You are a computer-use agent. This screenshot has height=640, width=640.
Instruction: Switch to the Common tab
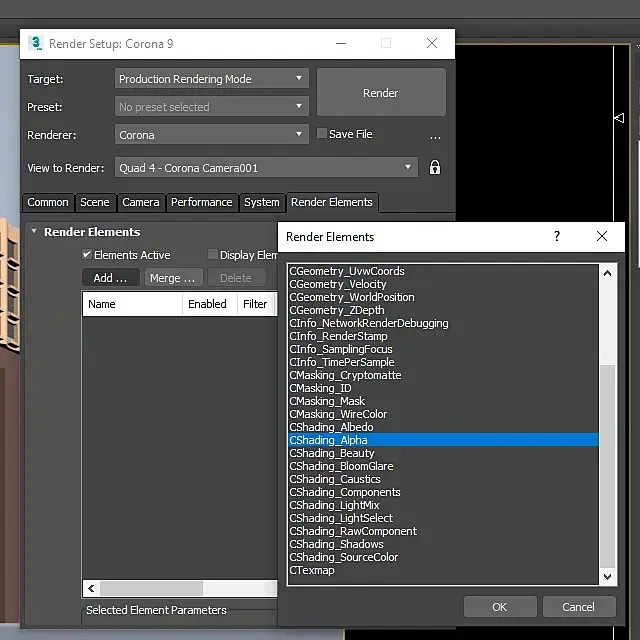click(48, 202)
